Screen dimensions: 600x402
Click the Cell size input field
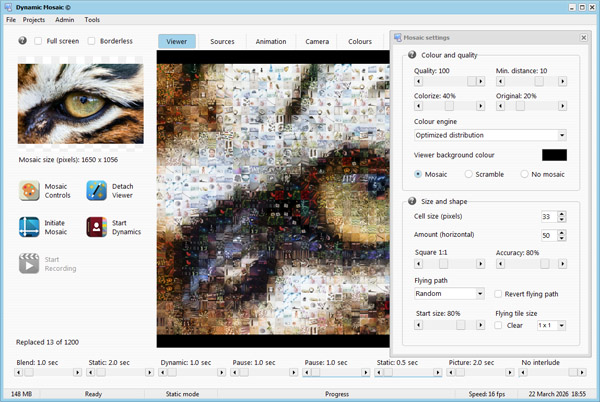coord(546,217)
